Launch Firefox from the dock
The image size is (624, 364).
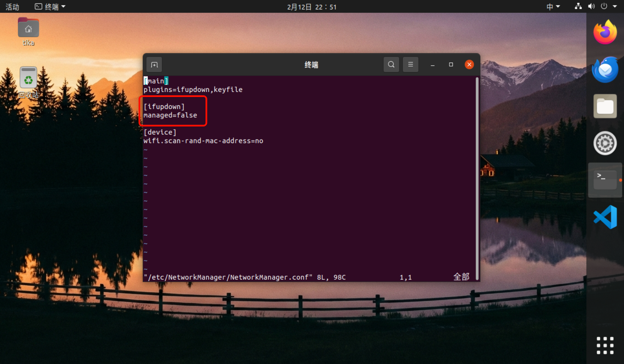point(605,32)
